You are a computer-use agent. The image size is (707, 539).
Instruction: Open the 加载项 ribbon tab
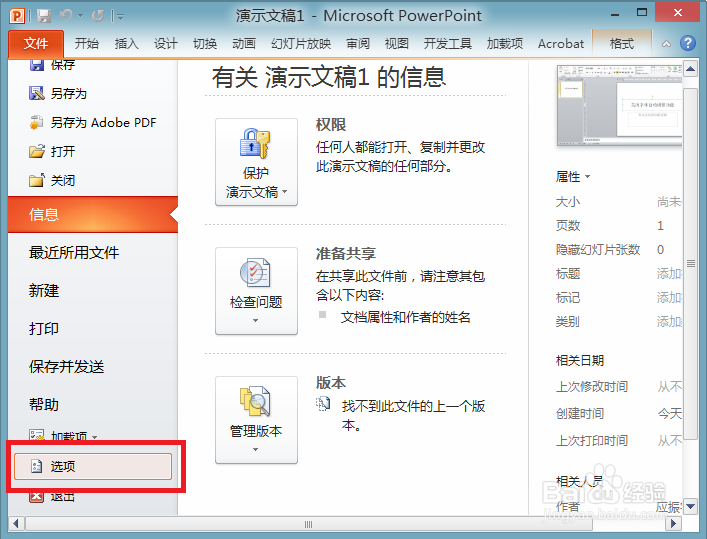pos(505,44)
